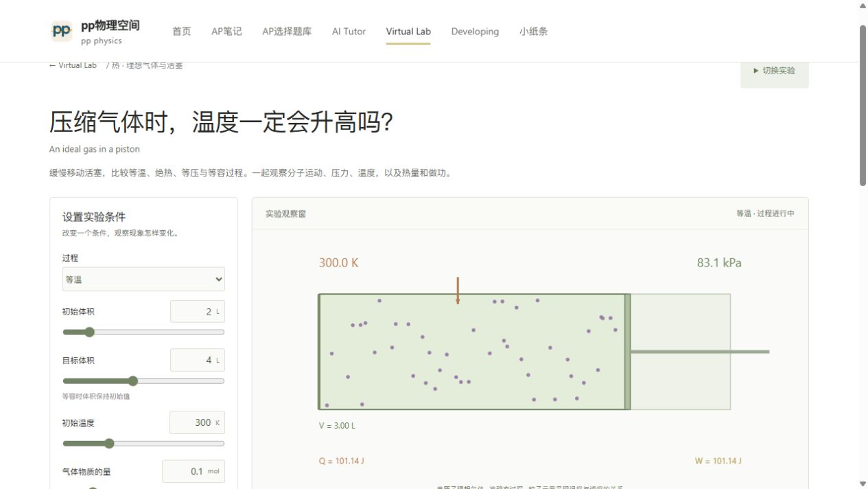Open the AP笔记 nav item
The image size is (868, 489).
(x=226, y=32)
